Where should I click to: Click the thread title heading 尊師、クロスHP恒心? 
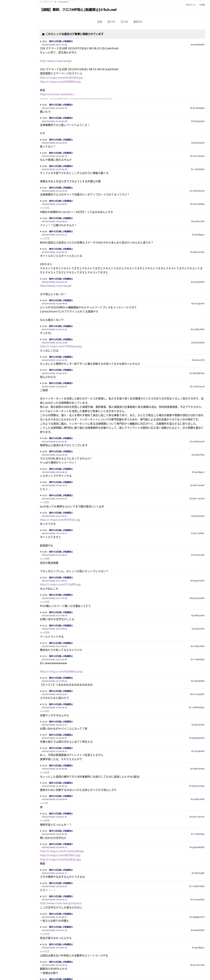click(79, 10)
